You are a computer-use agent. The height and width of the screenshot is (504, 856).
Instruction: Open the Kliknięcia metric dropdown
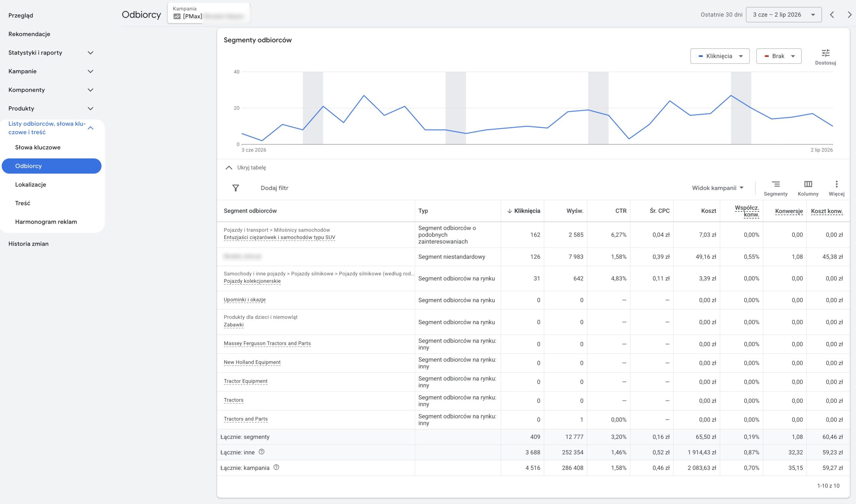pos(720,56)
